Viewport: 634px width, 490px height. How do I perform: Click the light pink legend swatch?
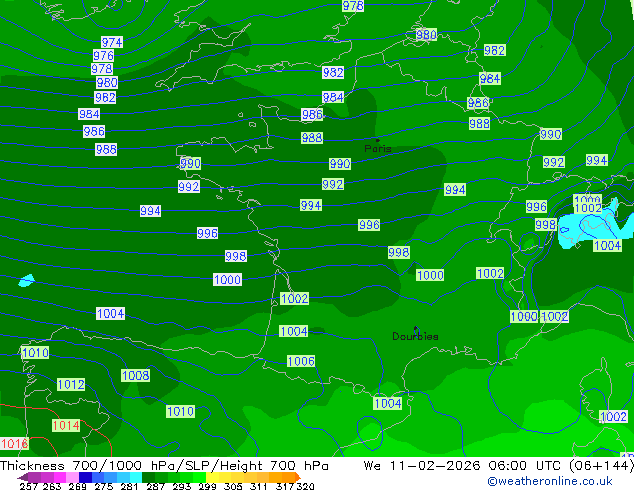click(x=72, y=477)
